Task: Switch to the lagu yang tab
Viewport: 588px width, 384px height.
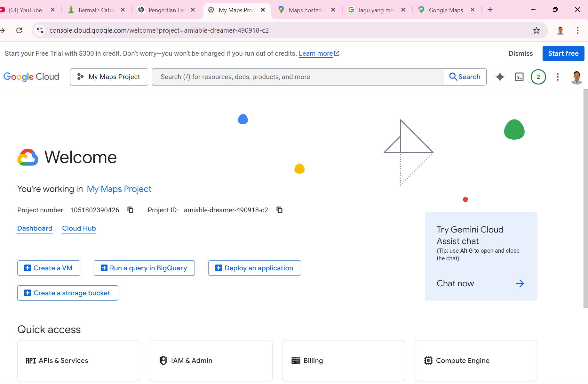Action: pyautogui.click(x=377, y=10)
